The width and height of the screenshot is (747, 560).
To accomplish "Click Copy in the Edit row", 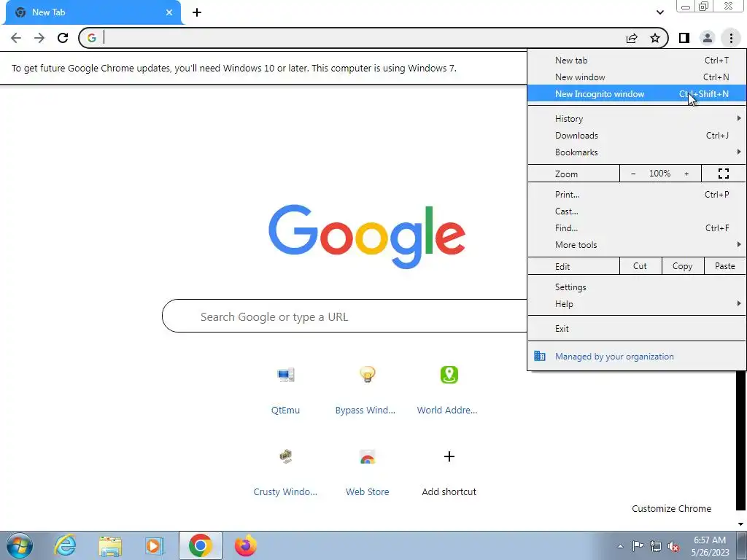I will point(683,266).
